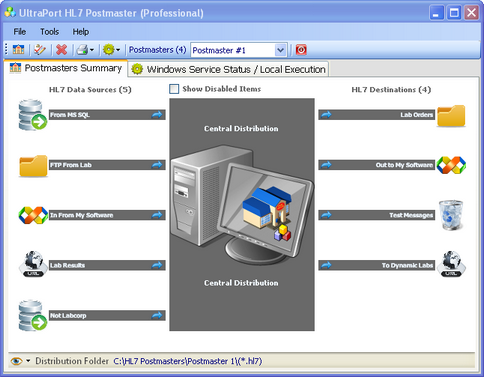This screenshot has width=484, height=377.
Task: Click the red power button toolbar icon
Action: (x=301, y=50)
